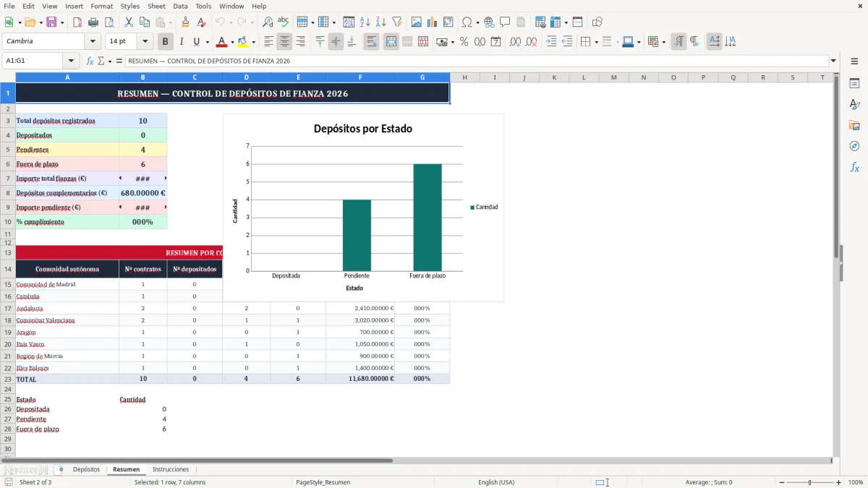The height and width of the screenshot is (488, 868).
Task: Click Format as Date icon
Action: pyautogui.click(x=496, y=42)
